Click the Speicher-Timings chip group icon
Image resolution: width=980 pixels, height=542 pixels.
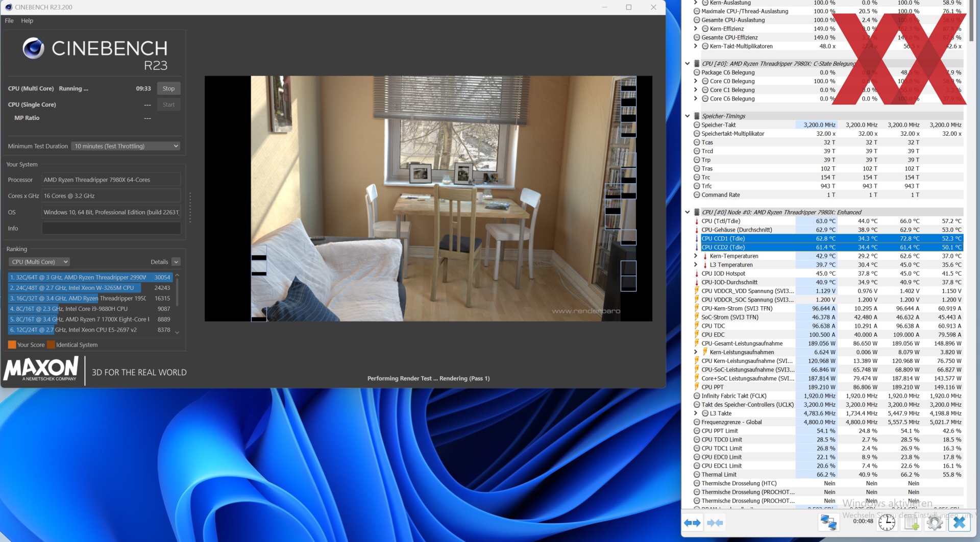point(697,116)
